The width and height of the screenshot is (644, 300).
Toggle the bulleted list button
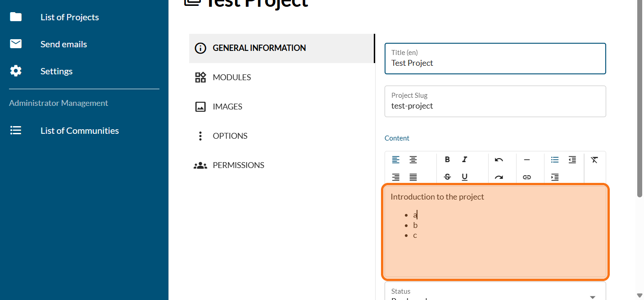pyautogui.click(x=555, y=159)
